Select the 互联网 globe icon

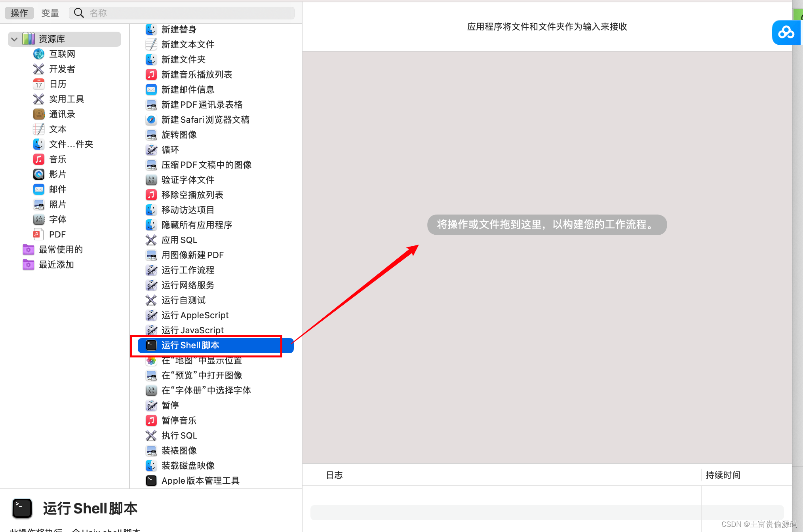click(x=39, y=54)
